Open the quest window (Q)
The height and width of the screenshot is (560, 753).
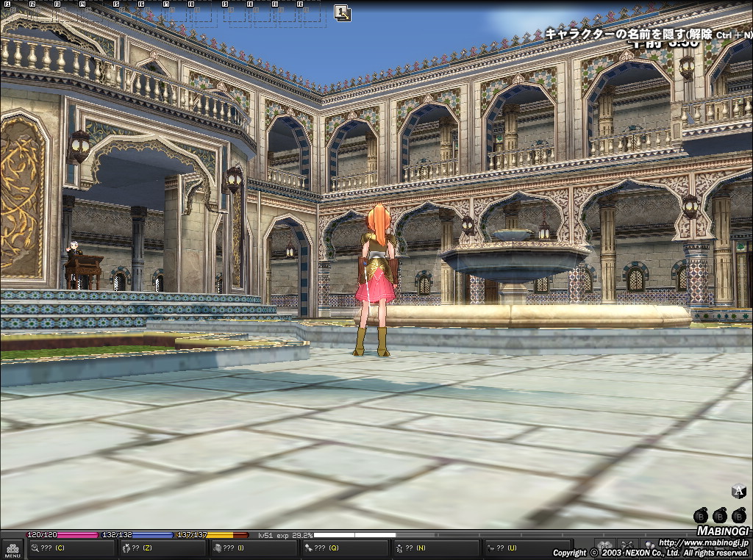point(346,548)
